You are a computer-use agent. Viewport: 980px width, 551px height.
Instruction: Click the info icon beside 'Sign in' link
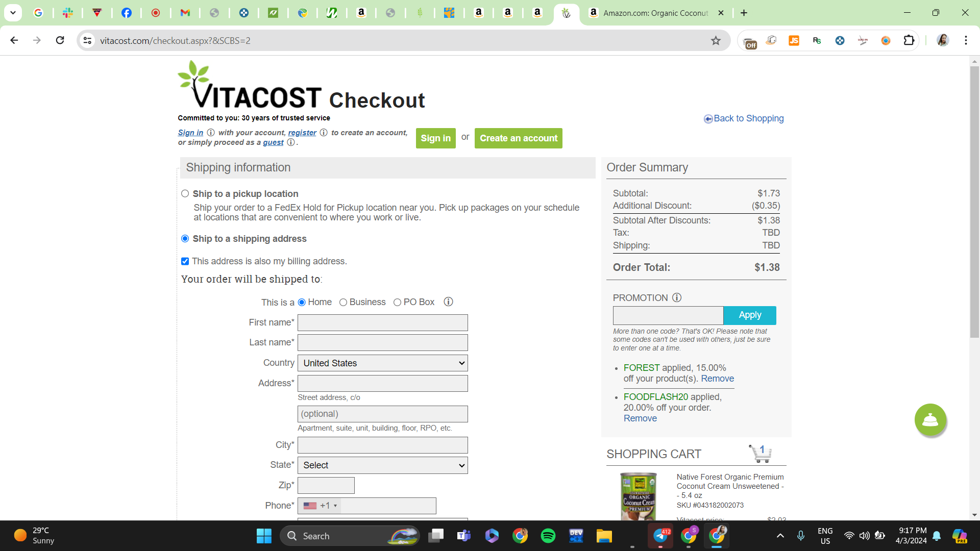(x=211, y=133)
